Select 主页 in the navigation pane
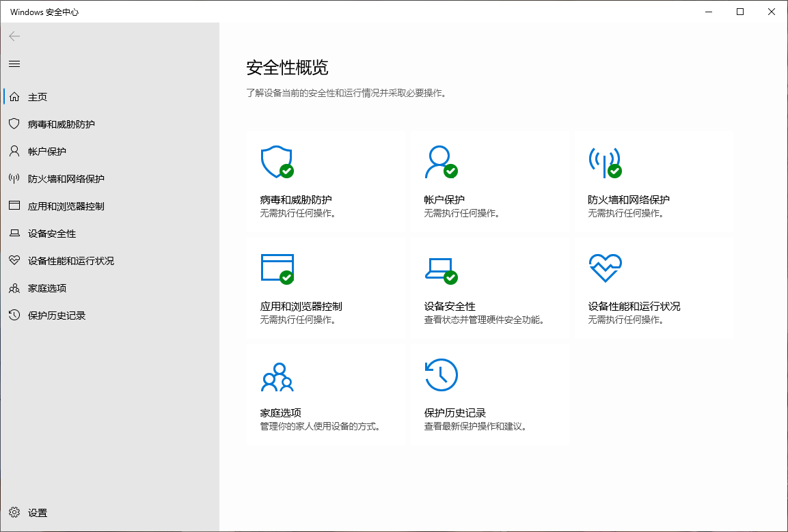Image resolution: width=788 pixels, height=532 pixels. click(x=38, y=97)
